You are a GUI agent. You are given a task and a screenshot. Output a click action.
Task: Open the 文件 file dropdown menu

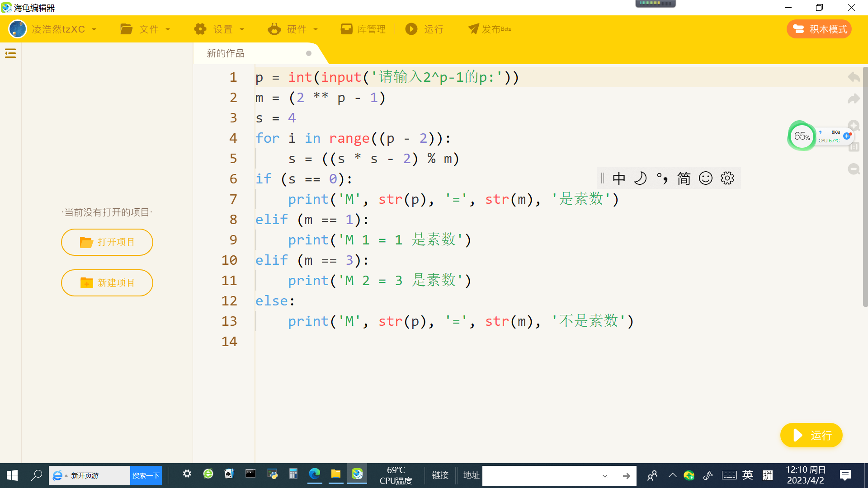click(x=146, y=29)
